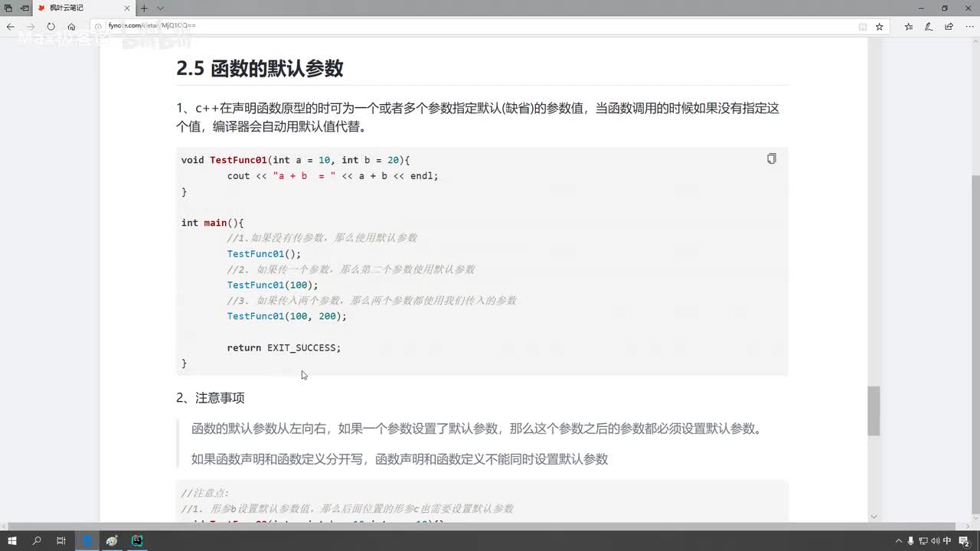Click the comment //1. 形参b设置默认参数值

[348, 509]
